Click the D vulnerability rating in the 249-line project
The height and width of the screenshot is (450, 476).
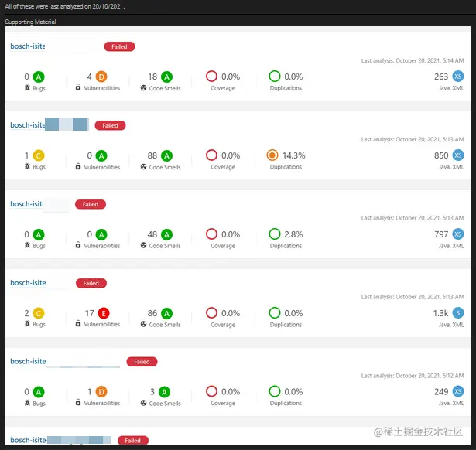101,392
